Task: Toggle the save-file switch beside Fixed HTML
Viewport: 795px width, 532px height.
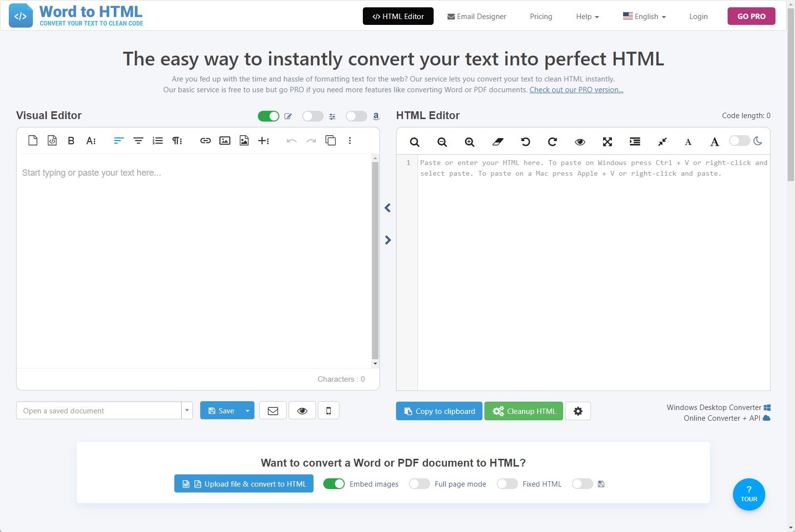Action: click(x=583, y=484)
